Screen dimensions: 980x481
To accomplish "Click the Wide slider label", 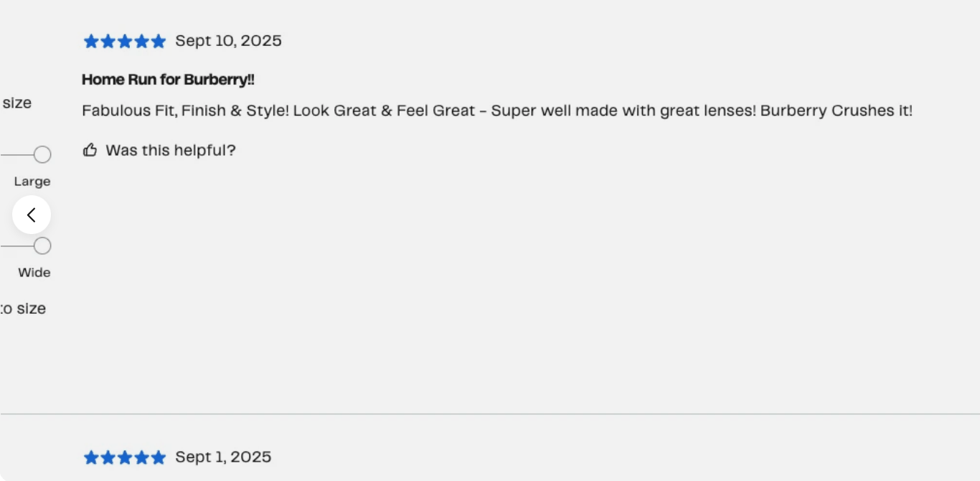I will point(34,273).
